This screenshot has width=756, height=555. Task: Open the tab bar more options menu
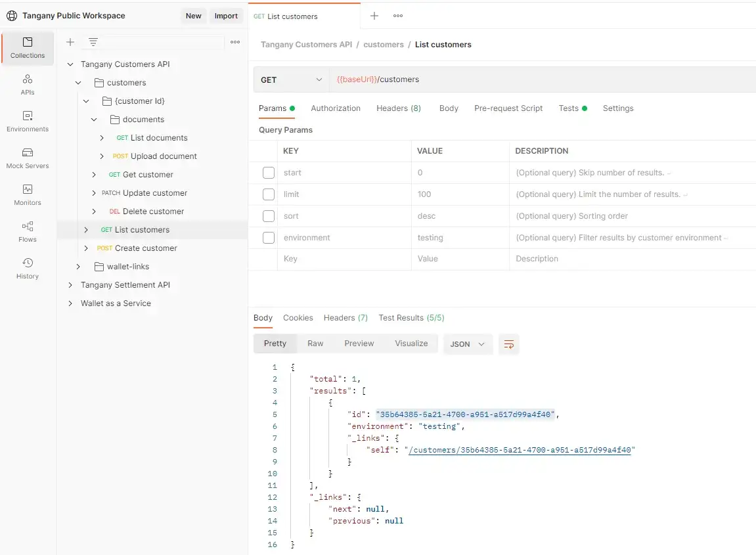pos(398,16)
